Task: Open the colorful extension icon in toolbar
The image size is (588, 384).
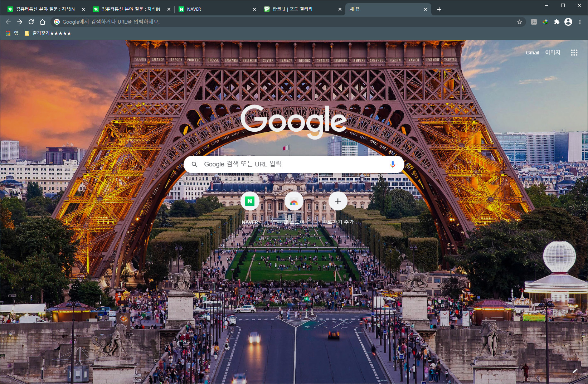Action: pos(545,22)
